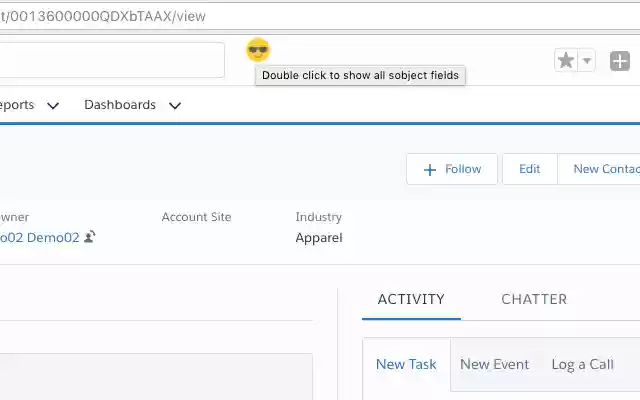Switch to the CHATTER tab
Viewport: 640px width, 400px height.
coord(534,299)
